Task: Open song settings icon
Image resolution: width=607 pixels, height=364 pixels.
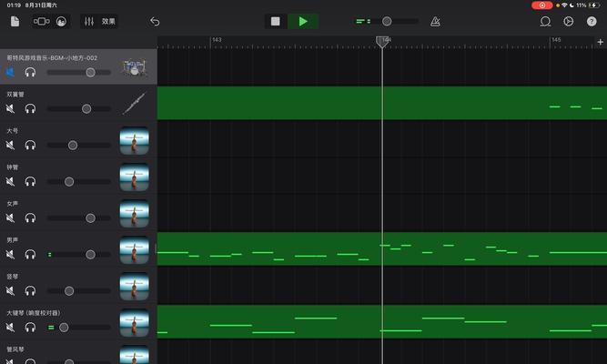Action: point(568,21)
